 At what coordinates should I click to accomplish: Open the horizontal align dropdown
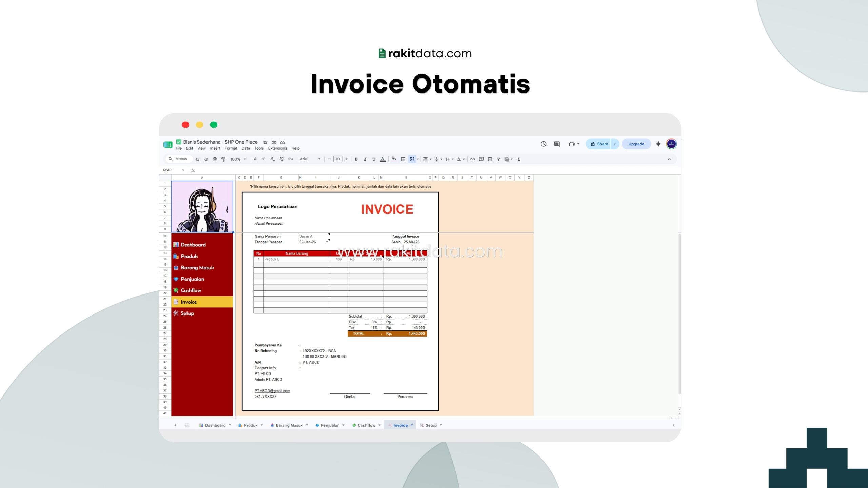[427, 159]
